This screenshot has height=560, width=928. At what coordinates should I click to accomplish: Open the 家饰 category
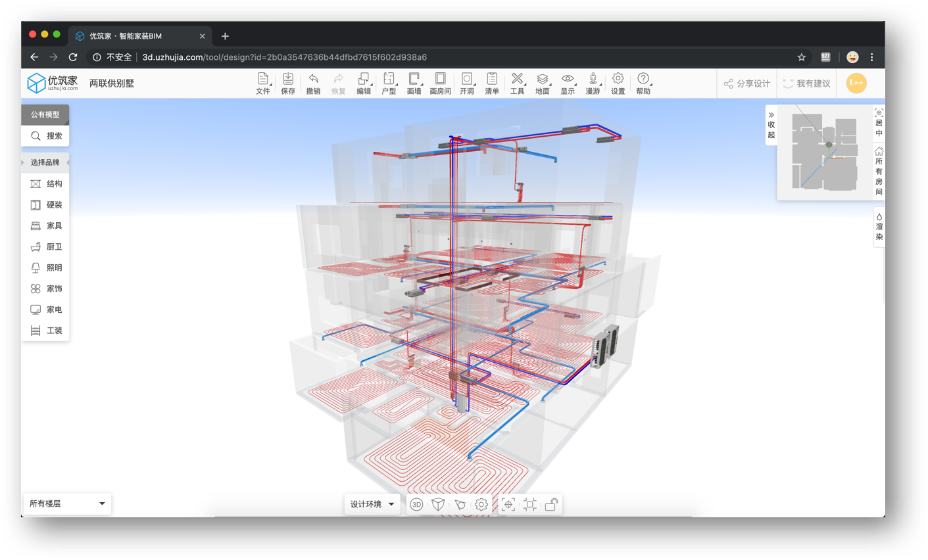(46, 289)
